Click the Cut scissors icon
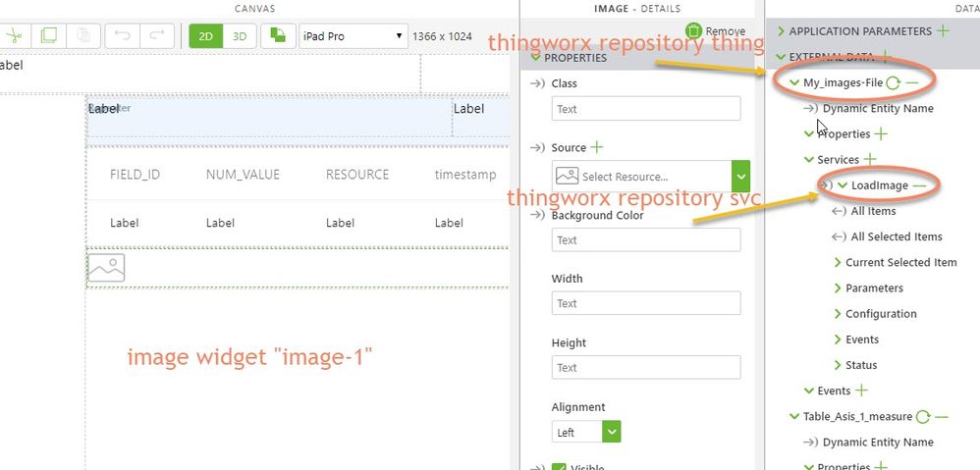Screen dimensions: 980x470 coord(13,36)
